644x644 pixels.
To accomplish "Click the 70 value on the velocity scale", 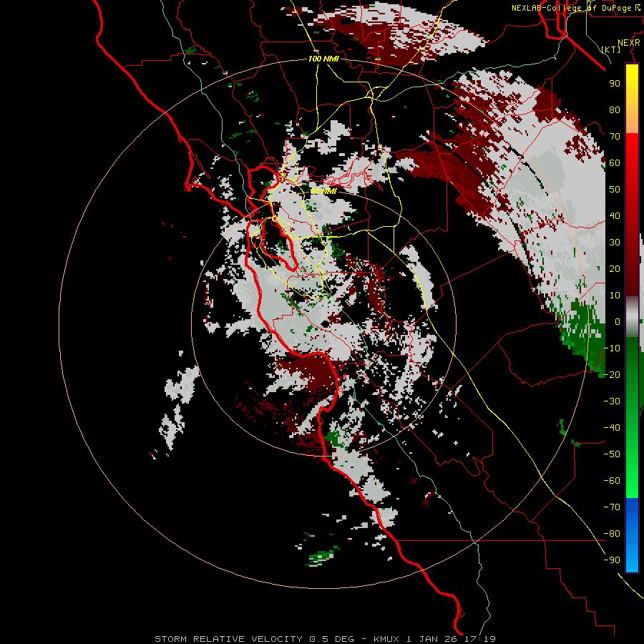I will pyautogui.click(x=615, y=137).
